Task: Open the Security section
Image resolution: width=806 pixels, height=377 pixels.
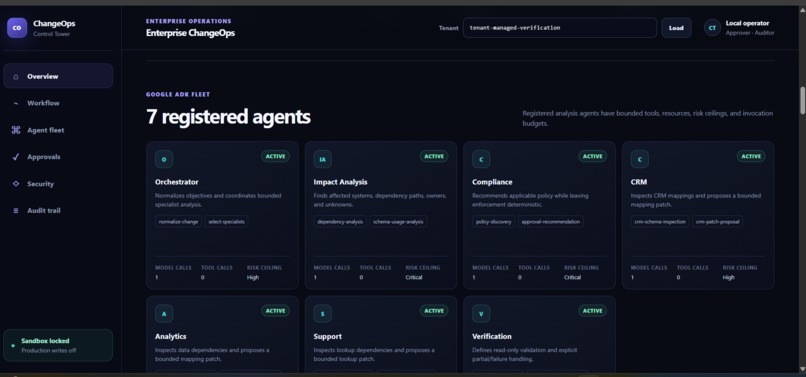Action: 58,184
